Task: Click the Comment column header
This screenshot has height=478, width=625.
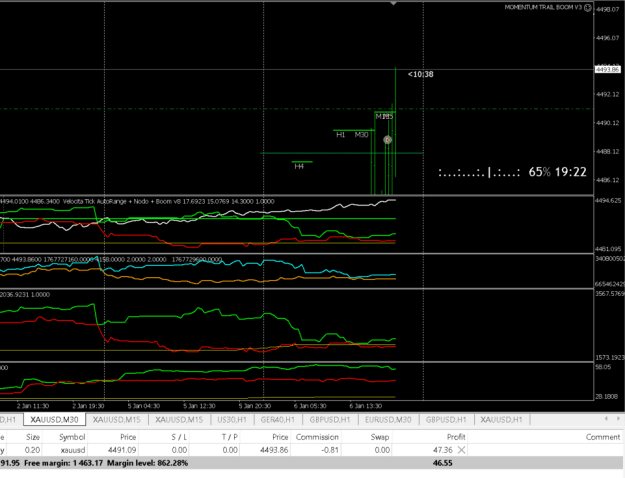Action: tap(603, 437)
